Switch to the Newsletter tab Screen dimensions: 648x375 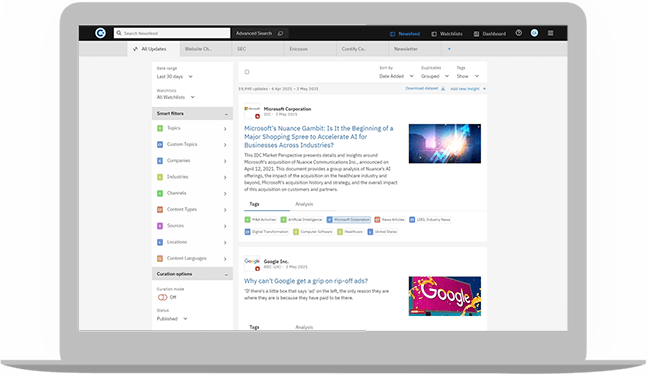415,49
